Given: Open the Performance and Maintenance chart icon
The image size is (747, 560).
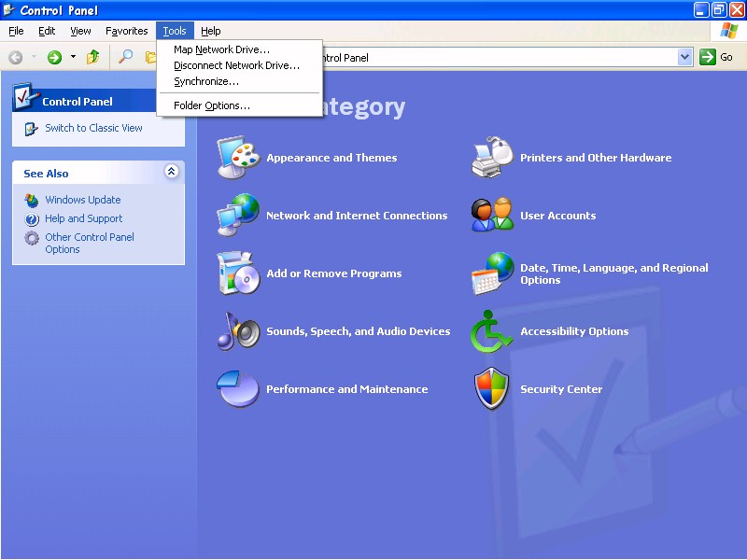Looking at the screenshot, I should tap(238, 389).
